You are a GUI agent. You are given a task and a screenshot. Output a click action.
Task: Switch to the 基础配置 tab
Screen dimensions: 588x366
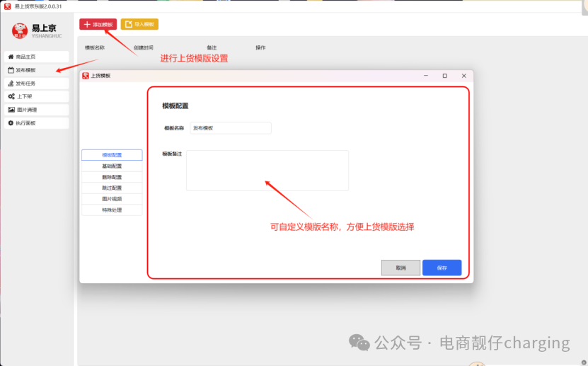(112, 166)
